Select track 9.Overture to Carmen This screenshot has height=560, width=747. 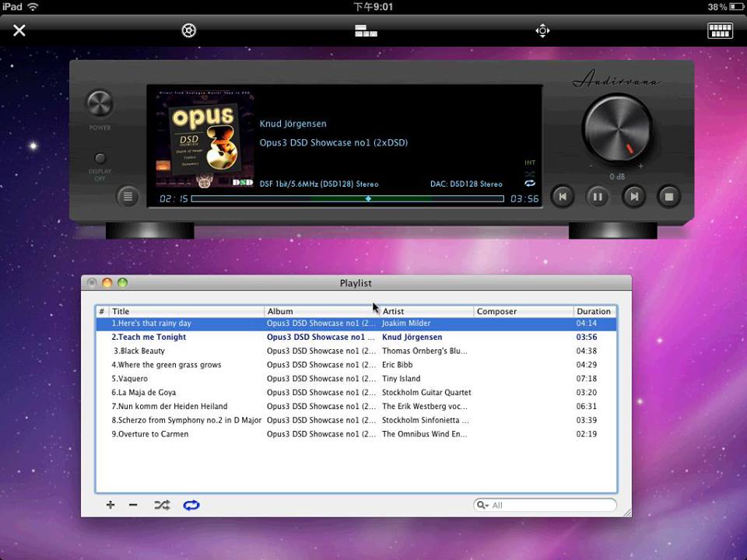pyautogui.click(x=356, y=434)
